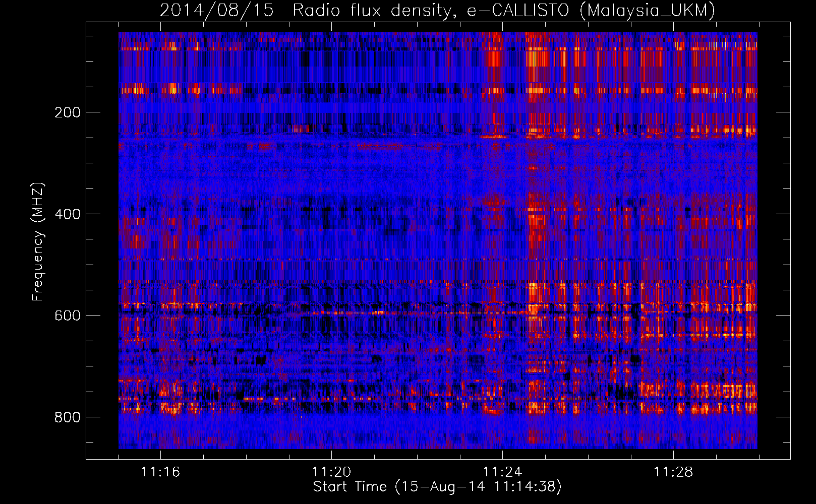Click the 11:16 time axis label

[160, 472]
